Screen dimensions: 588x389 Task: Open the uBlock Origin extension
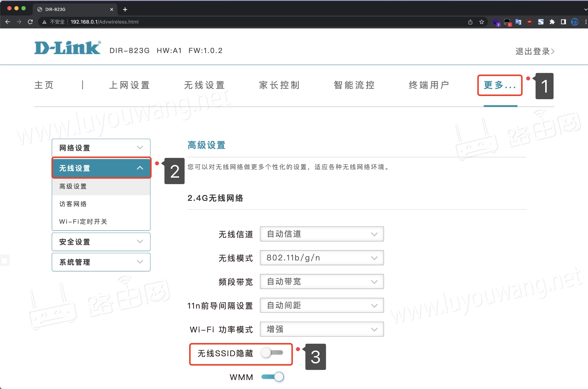[x=529, y=22]
